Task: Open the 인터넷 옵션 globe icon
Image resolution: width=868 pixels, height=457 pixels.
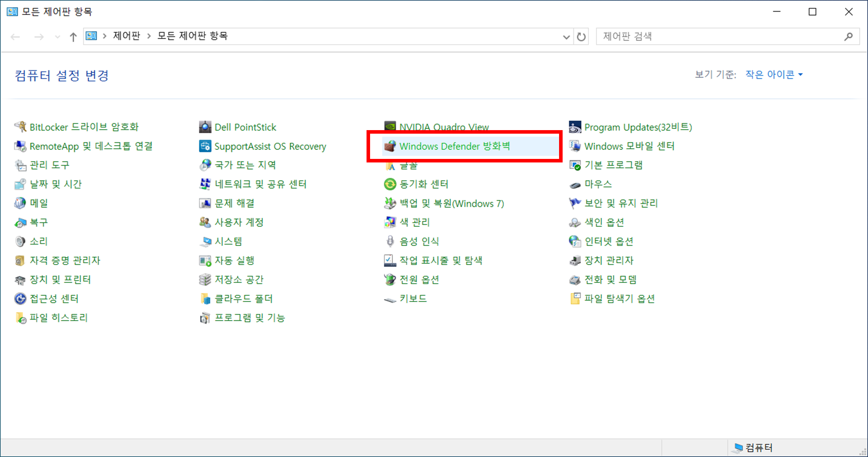Action: (x=575, y=241)
